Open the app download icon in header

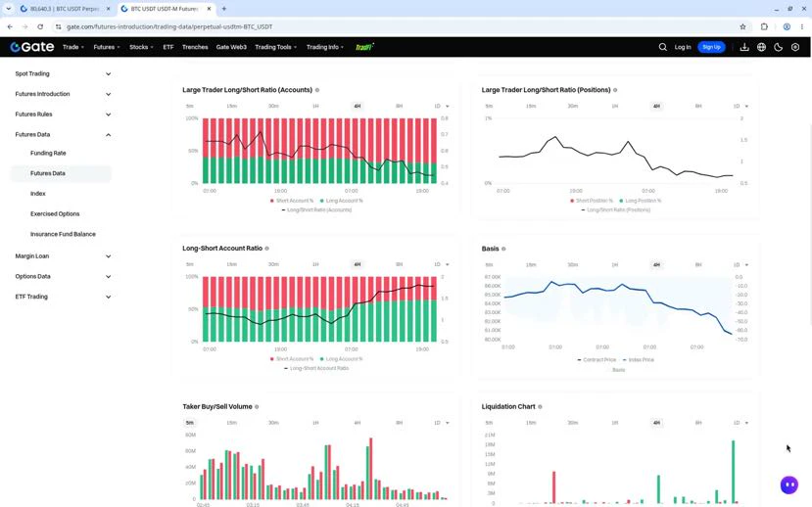point(744,47)
